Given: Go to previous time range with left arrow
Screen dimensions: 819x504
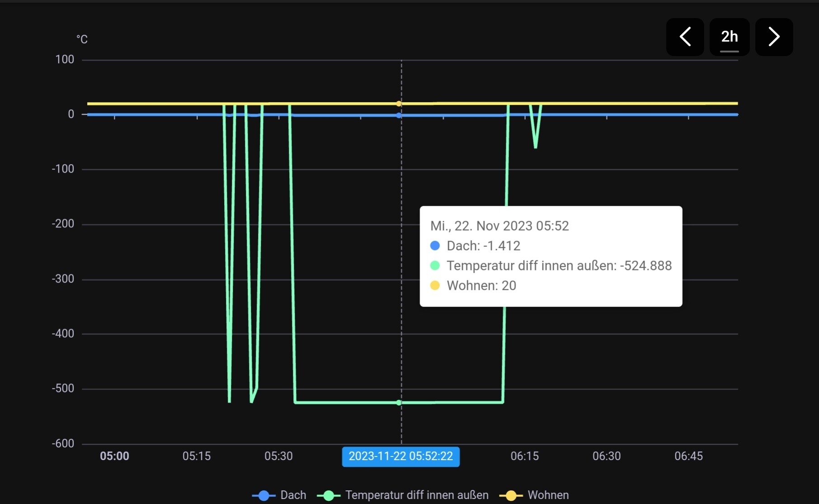Looking at the screenshot, I should pos(685,37).
